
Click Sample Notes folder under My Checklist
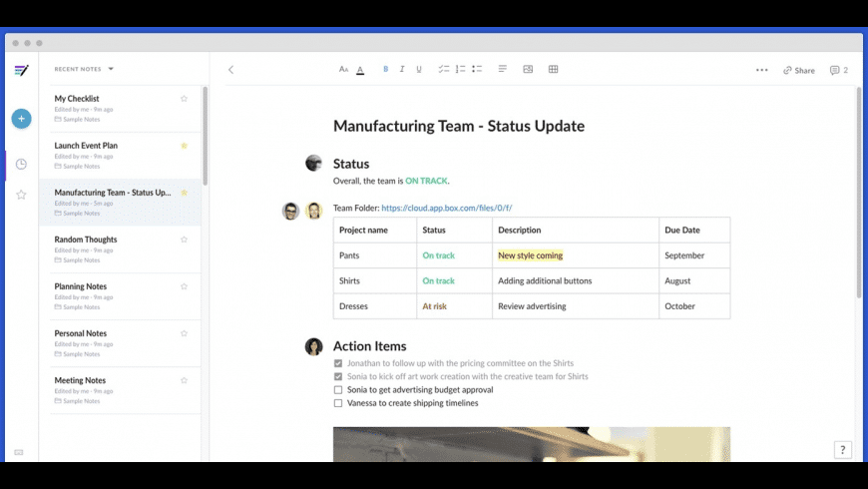coord(77,120)
